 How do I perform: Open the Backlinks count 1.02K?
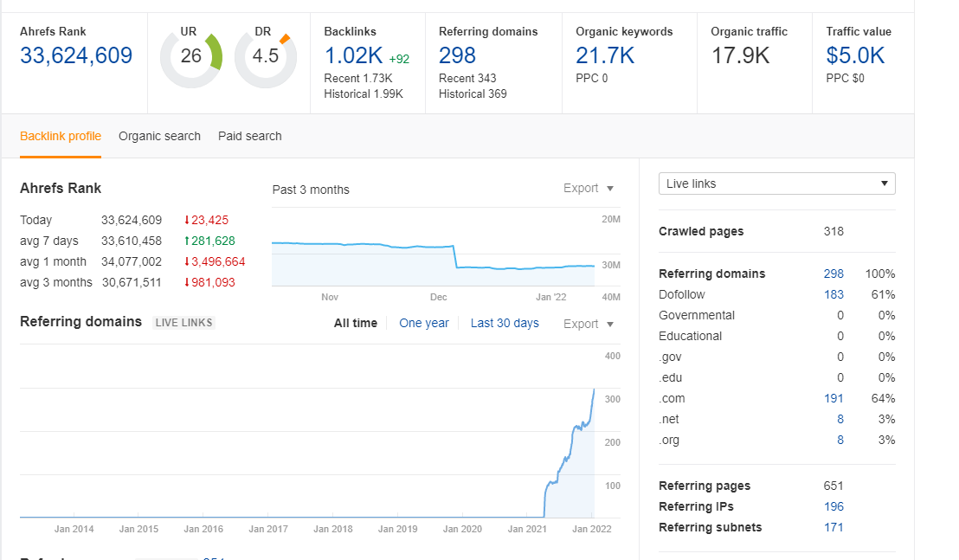click(x=353, y=55)
